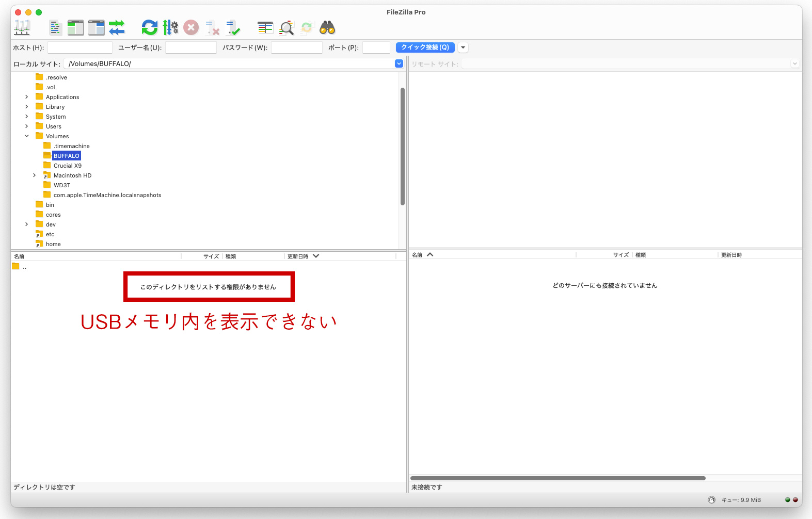This screenshot has width=812, height=519.
Task: Disconnect from the current server
Action: [212, 28]
